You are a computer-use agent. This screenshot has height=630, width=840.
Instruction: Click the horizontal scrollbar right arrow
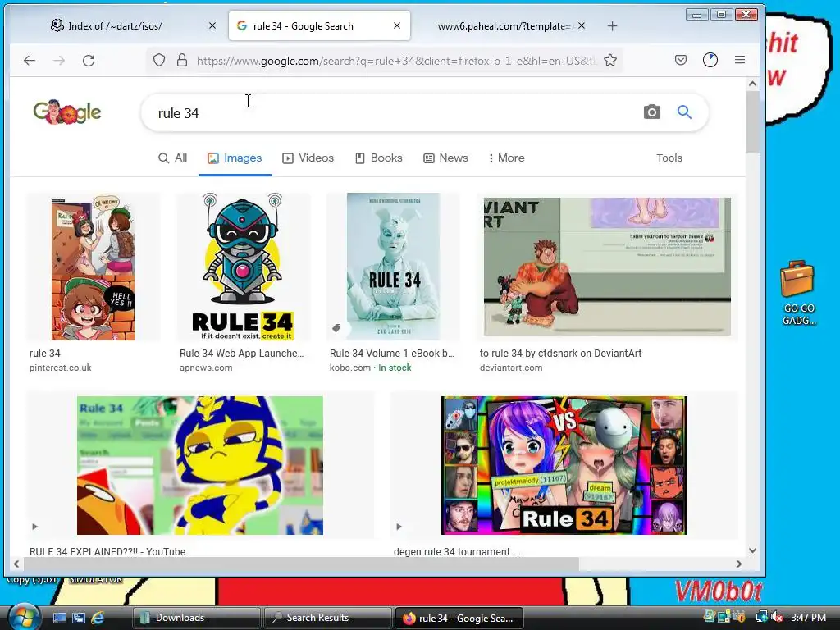coord(739,564)
